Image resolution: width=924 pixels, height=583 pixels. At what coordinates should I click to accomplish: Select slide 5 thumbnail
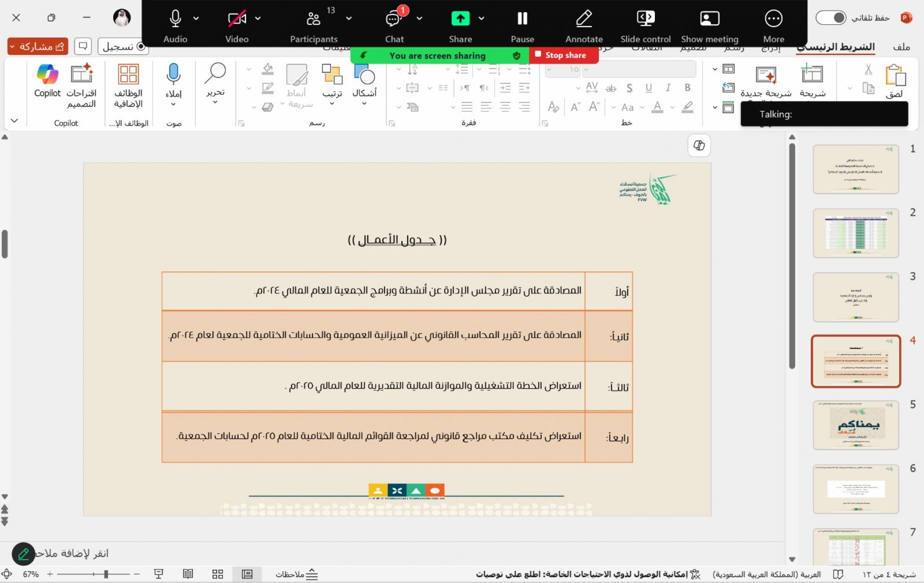coord(856,425)
